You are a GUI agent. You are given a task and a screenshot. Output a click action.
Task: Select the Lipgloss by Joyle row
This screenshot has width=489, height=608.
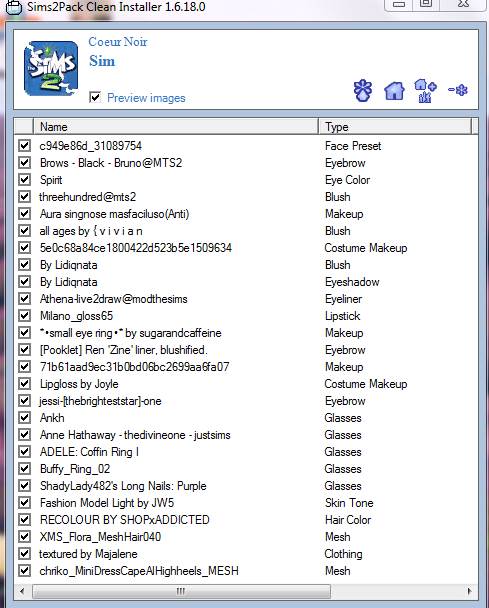pos(246,384)
